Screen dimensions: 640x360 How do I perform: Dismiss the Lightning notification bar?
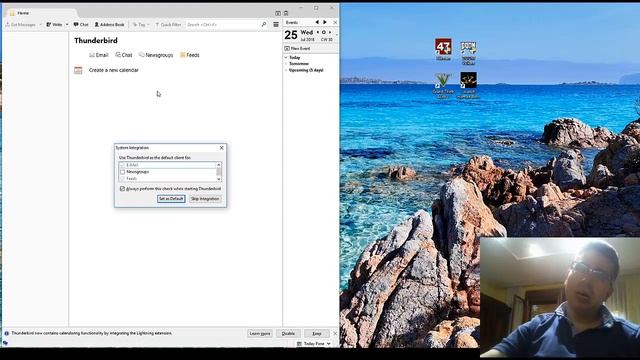click(x=335, y=333)
